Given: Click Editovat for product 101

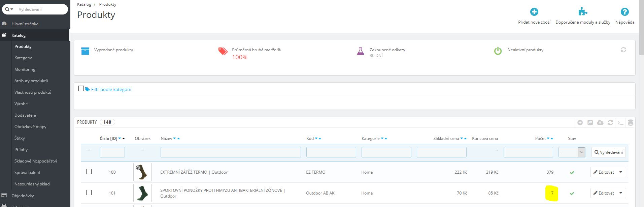Looking at the screenshot, I should click(604, 193).
